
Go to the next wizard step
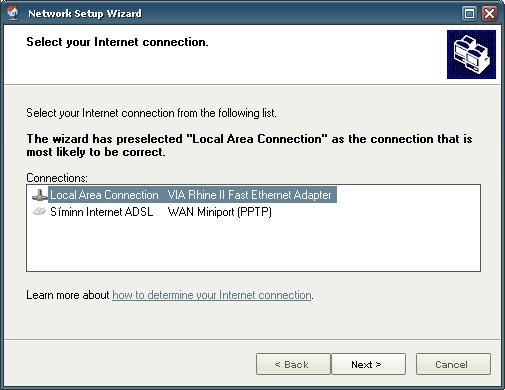click(368, 364)
